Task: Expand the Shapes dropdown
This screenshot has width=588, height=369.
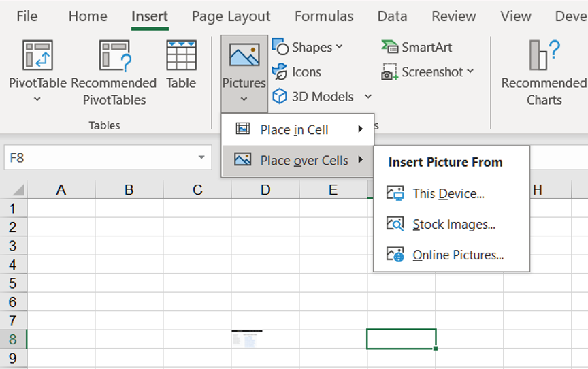Action: click(x=340, y=47)
